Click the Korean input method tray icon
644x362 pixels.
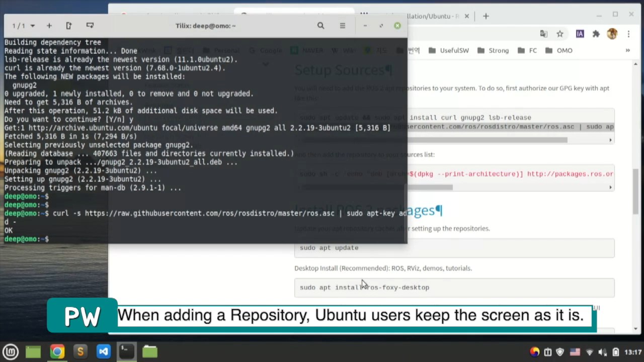point(534,352)
